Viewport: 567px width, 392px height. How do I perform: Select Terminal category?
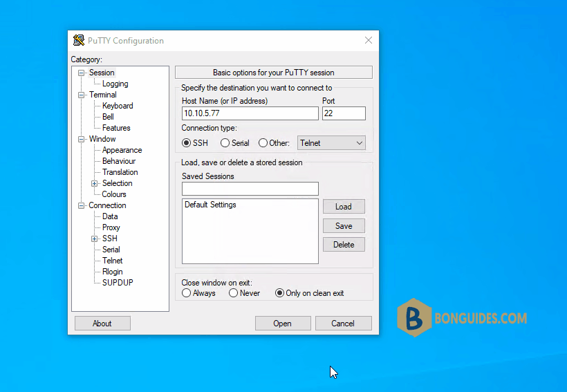(103, 95)
